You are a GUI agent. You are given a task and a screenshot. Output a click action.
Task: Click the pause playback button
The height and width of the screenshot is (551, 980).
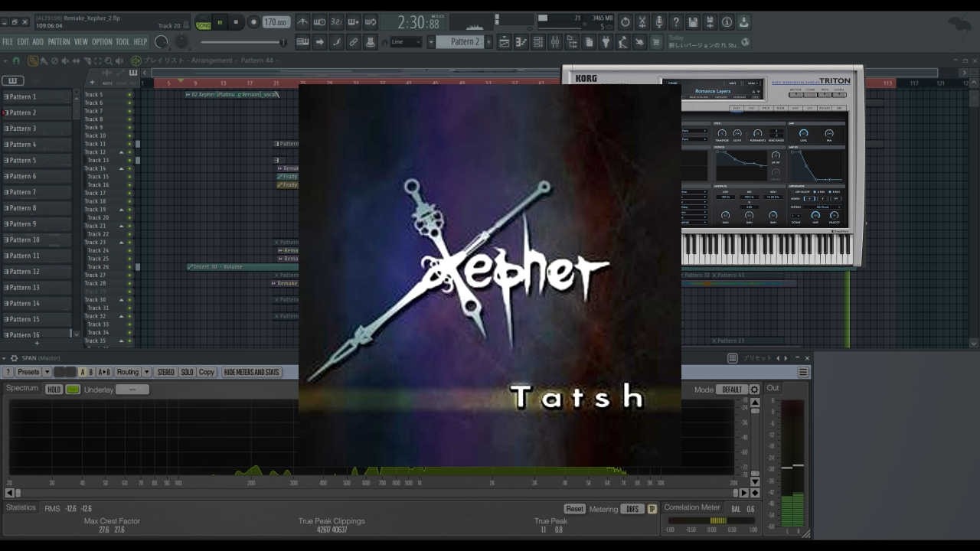pyautogui.click(x=220, y=23)
